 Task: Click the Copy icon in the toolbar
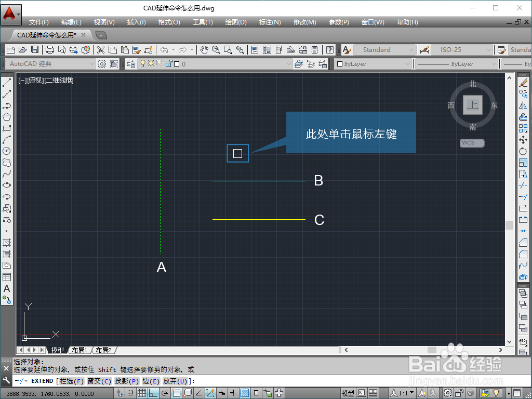tap(113, 50)
